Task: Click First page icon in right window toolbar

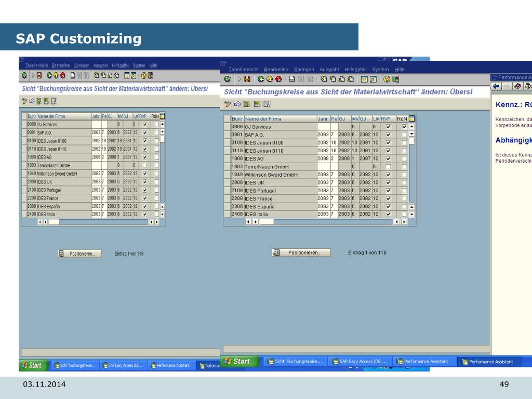Action: click(324, 79)
